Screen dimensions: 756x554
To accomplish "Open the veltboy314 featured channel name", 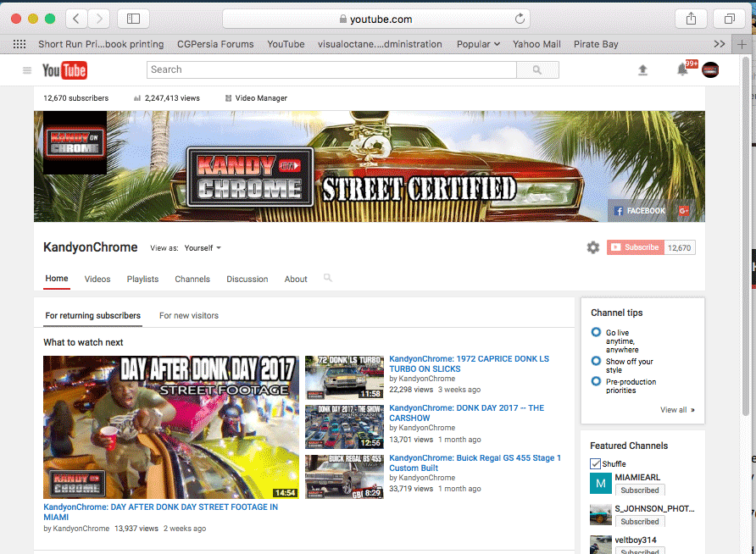I will (636, 540).
